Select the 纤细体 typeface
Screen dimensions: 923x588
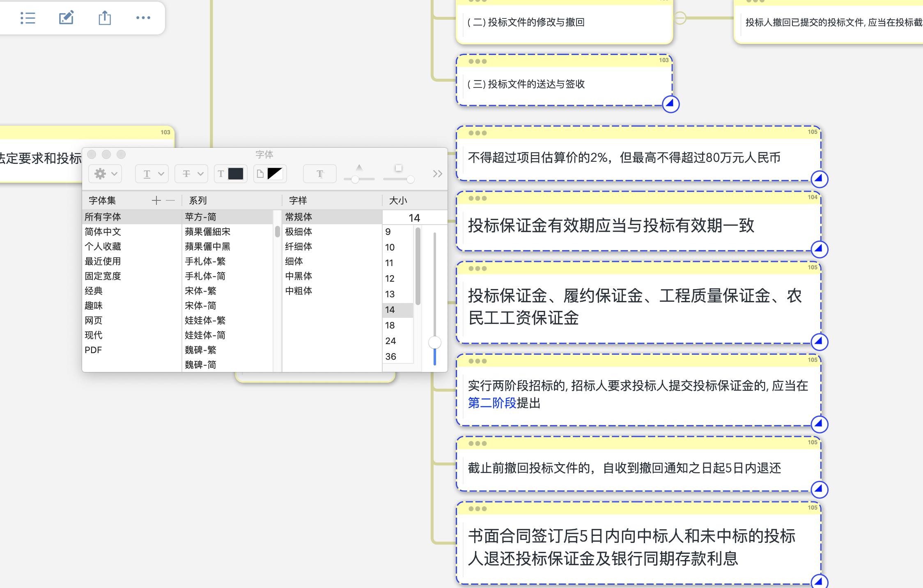coord(332,246)
